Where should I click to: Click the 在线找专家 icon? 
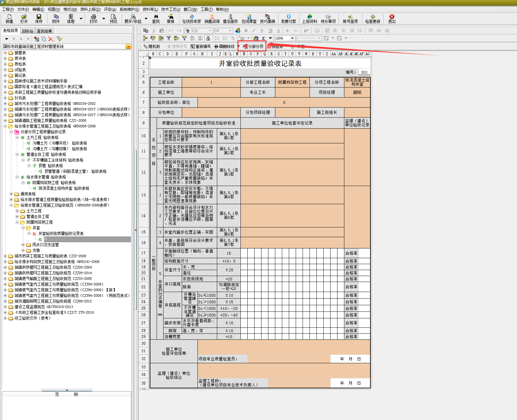click(x=191, y=19)
